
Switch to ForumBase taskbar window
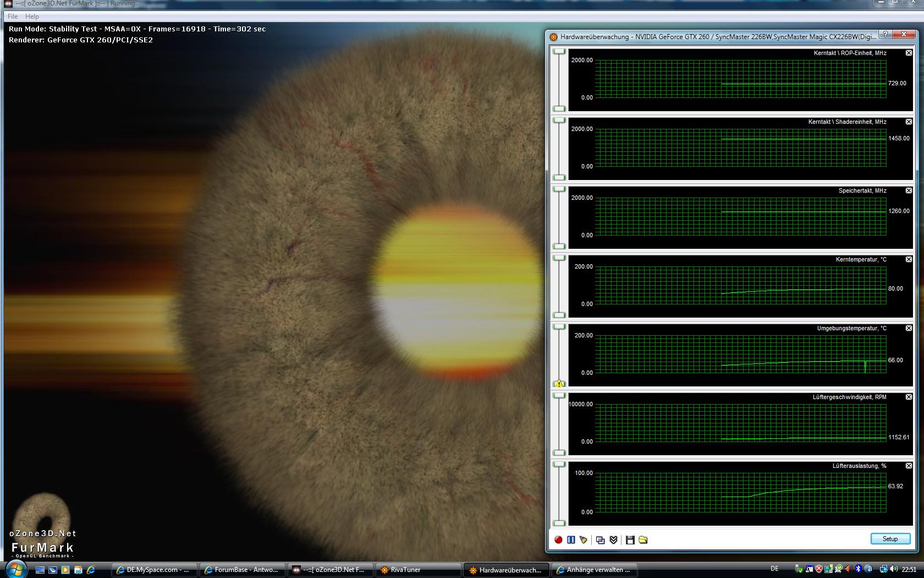(242, 570)
